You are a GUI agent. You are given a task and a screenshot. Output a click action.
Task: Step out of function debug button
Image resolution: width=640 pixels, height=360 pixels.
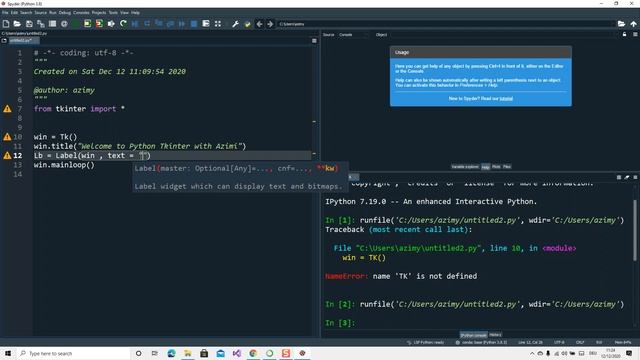[x=170, y=24]
